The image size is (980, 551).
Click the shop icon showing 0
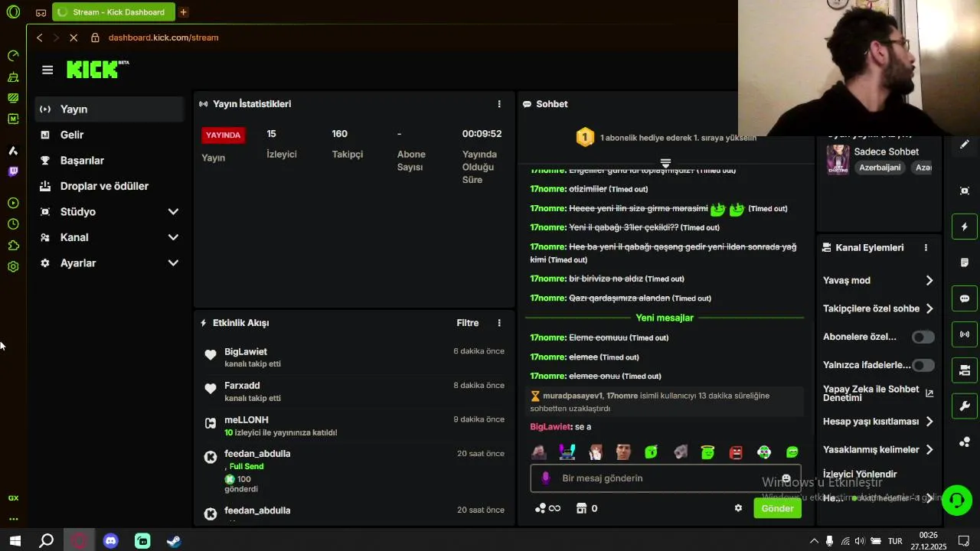(586, 508)
